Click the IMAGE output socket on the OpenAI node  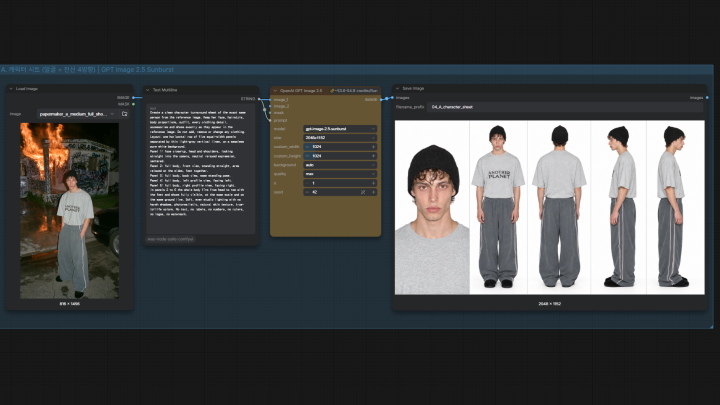381,100
